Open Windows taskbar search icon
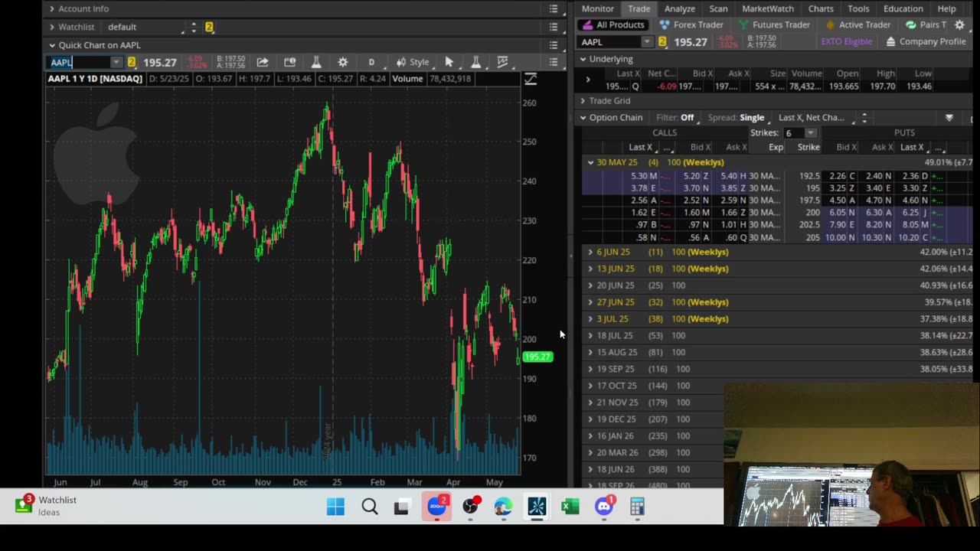The height and width of the screenshot is (551, 980). point(370,507)
